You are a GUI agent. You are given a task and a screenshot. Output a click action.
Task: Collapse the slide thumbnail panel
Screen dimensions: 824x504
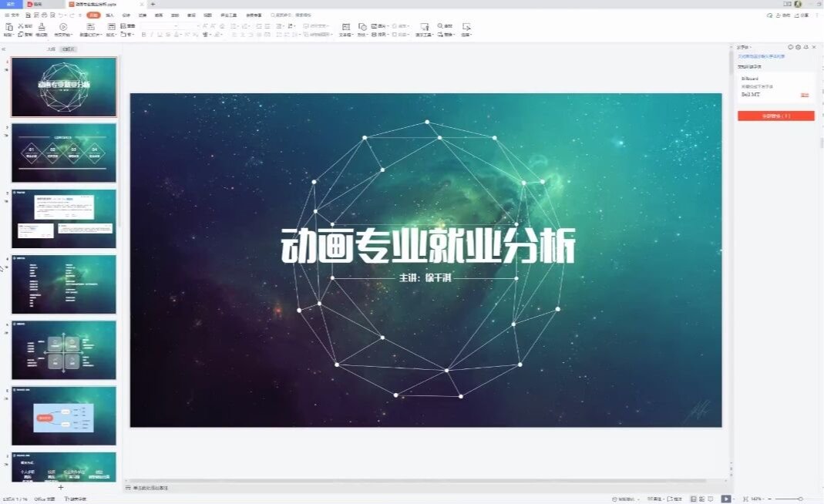click(x=4, y=49)
